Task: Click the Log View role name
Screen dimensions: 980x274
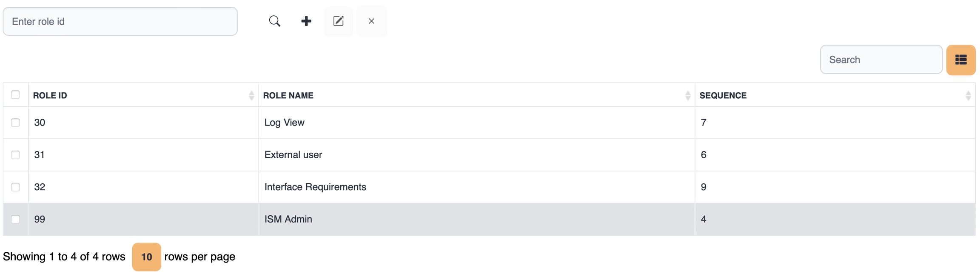Action: click(x=284, y=123)
